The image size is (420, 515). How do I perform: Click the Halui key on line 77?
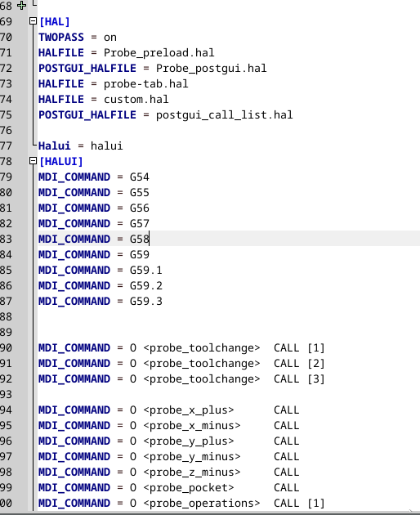[55, 146]
